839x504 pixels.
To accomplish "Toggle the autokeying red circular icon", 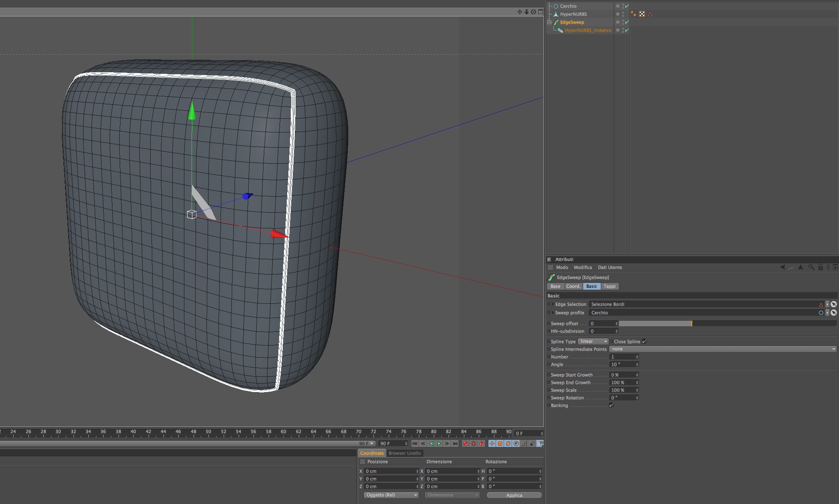I will pyautogui.click(x=474, y=443).
